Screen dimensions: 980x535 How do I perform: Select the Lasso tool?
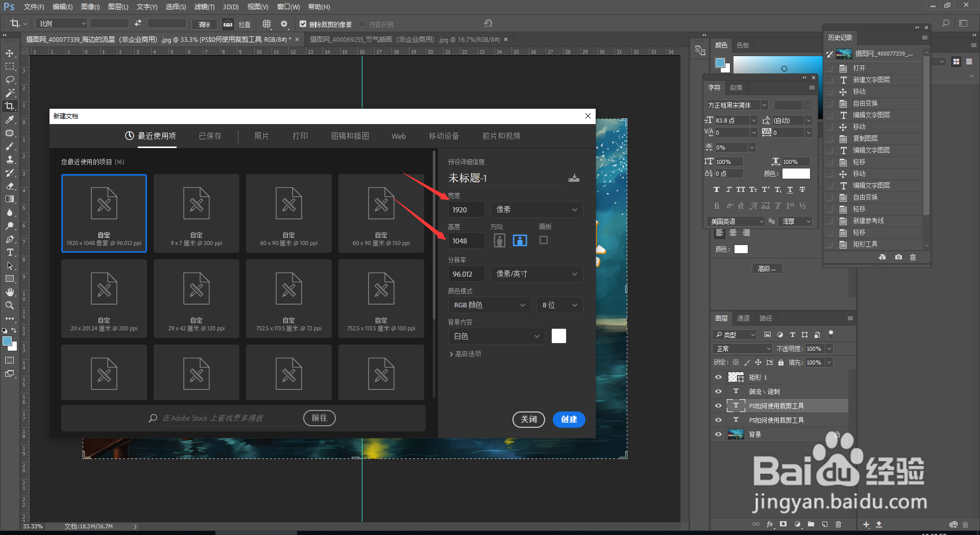point(10,80)
